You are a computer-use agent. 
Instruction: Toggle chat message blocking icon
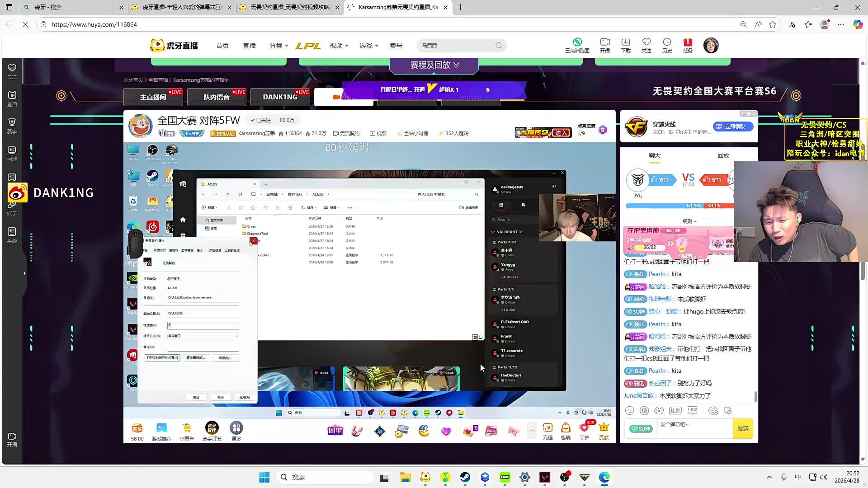[713, 410]
